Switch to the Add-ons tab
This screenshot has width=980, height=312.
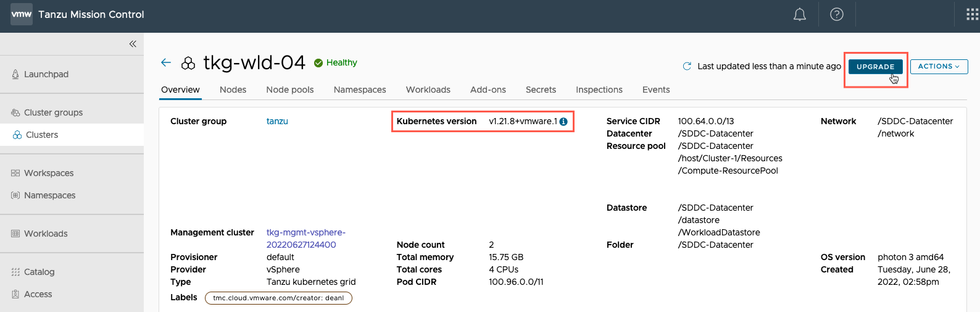(x=488, y=90)
